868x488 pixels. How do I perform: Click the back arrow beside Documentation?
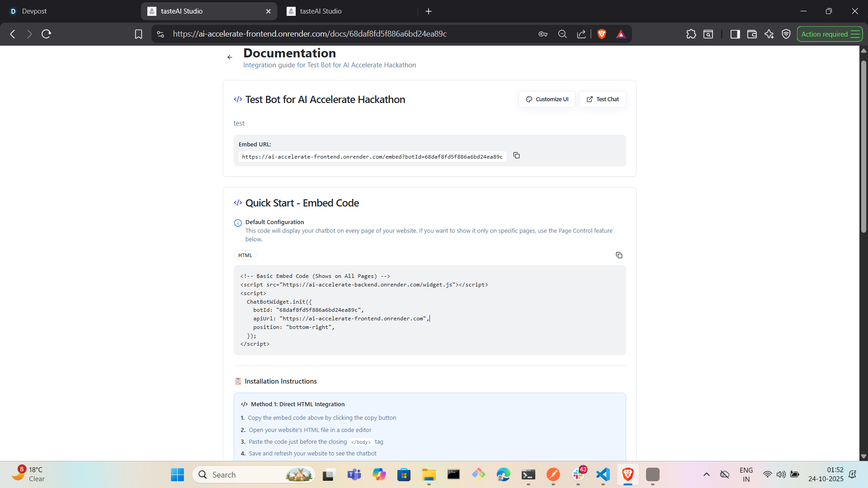tap(230, 57)
